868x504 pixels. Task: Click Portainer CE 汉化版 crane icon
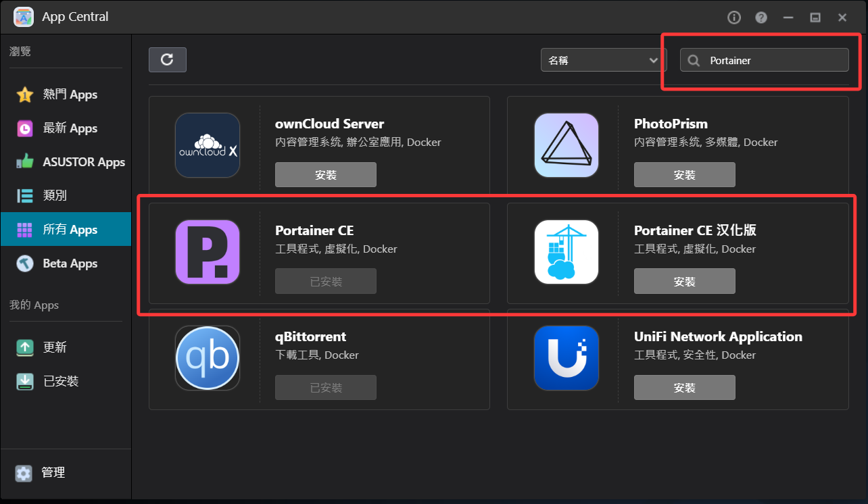[x=566, y=252]
